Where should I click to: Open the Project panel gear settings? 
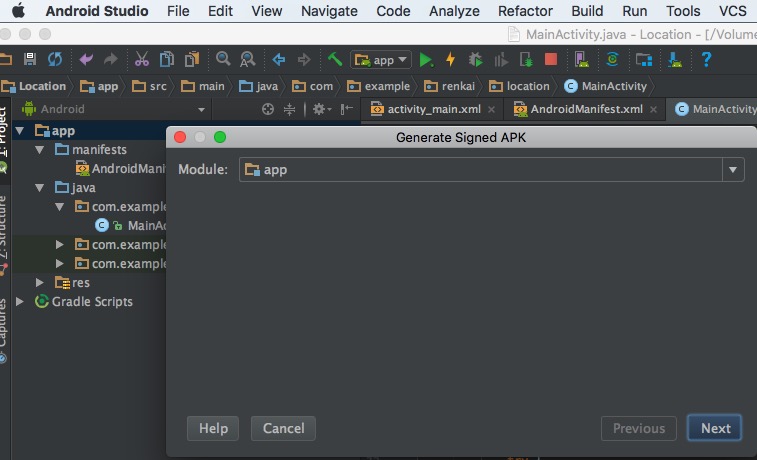click(x=322, y=109)
